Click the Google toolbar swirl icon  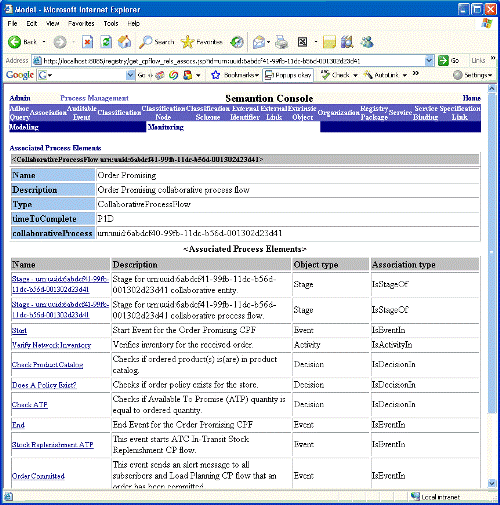point(173,75)
